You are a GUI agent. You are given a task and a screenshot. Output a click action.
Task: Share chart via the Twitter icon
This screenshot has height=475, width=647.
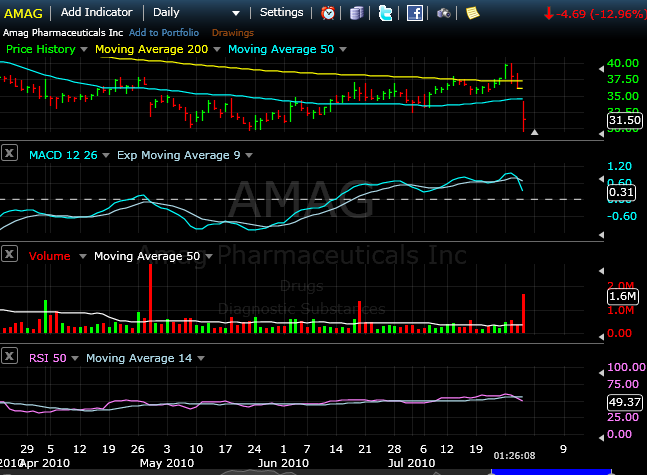click(385, 13)
